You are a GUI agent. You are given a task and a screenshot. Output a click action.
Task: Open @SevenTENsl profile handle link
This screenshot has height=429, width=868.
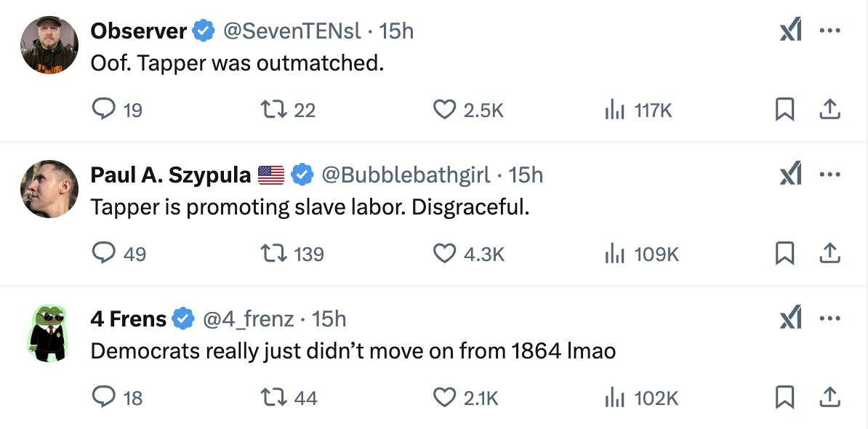[291, 31]
